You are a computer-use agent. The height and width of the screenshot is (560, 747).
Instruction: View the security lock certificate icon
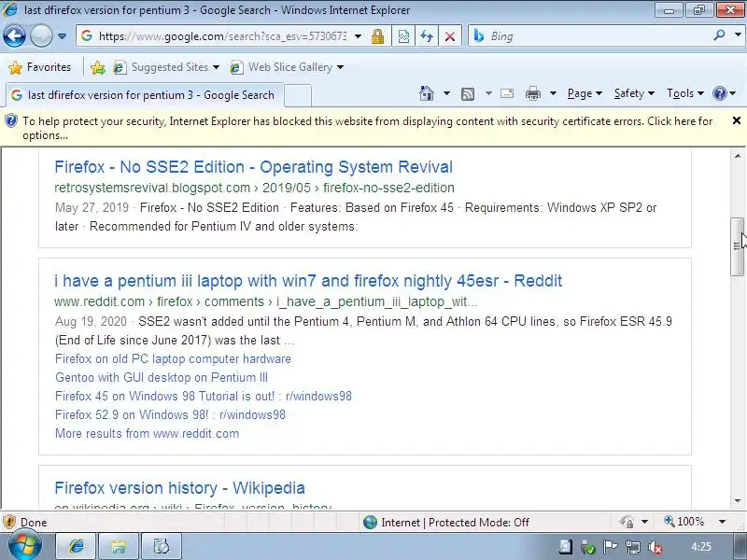click(378, 36)
